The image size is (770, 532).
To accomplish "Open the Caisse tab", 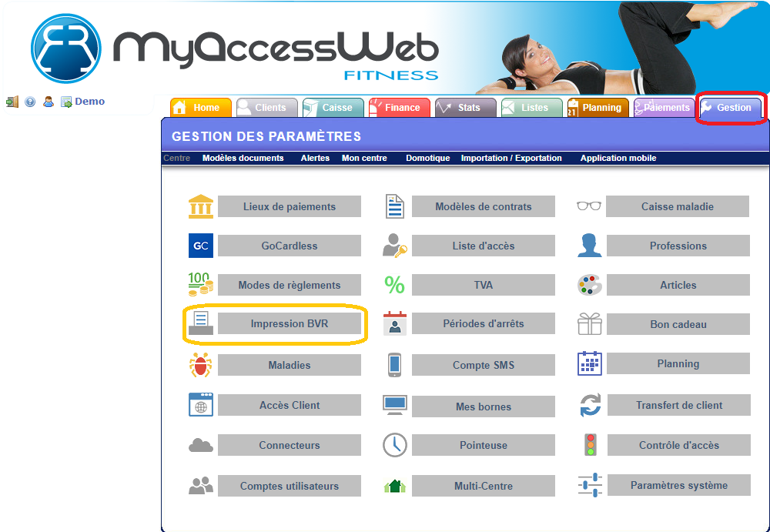I will [x=333, y=108].
